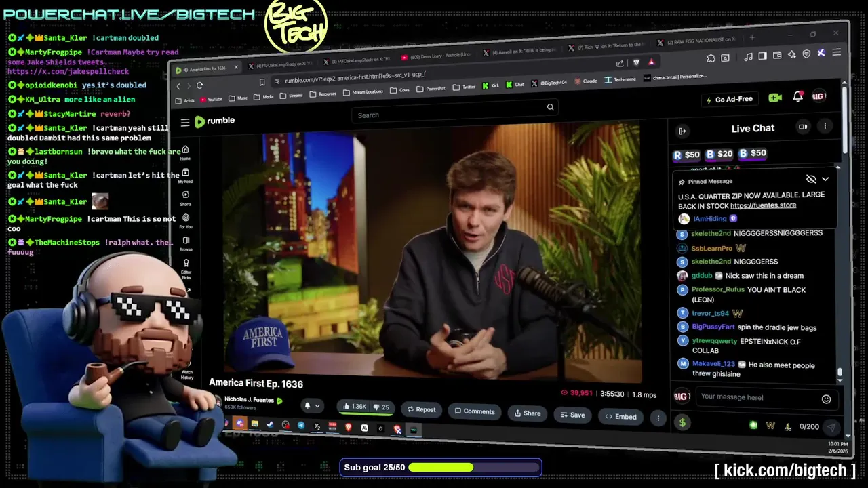Switch to RAW EGG NATIONALIST tab

click(x=697, y=41)
